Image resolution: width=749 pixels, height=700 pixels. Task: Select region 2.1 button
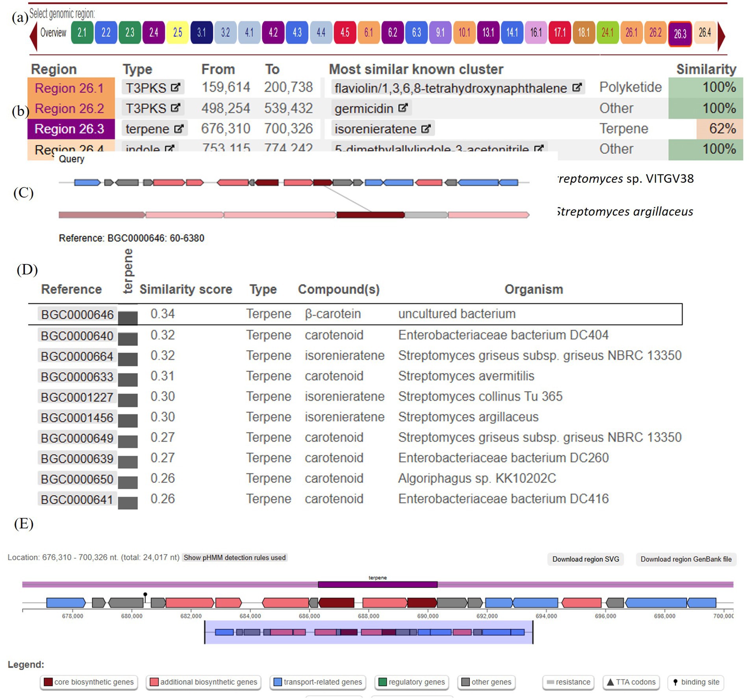coord(82,33)
